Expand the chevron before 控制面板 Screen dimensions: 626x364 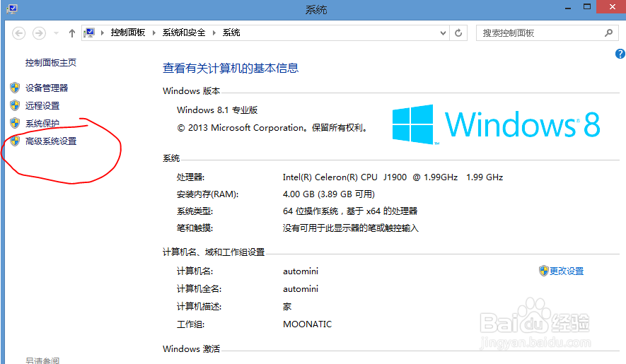click(102, 33)
